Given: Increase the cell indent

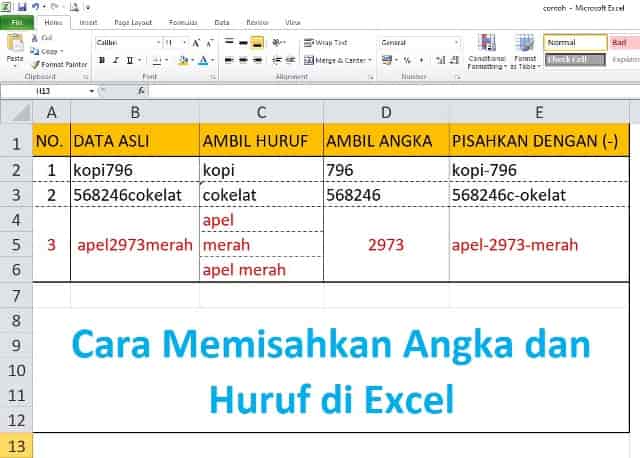Looking at the screenshot, I should pyautogui.click(x=291, y=60).
